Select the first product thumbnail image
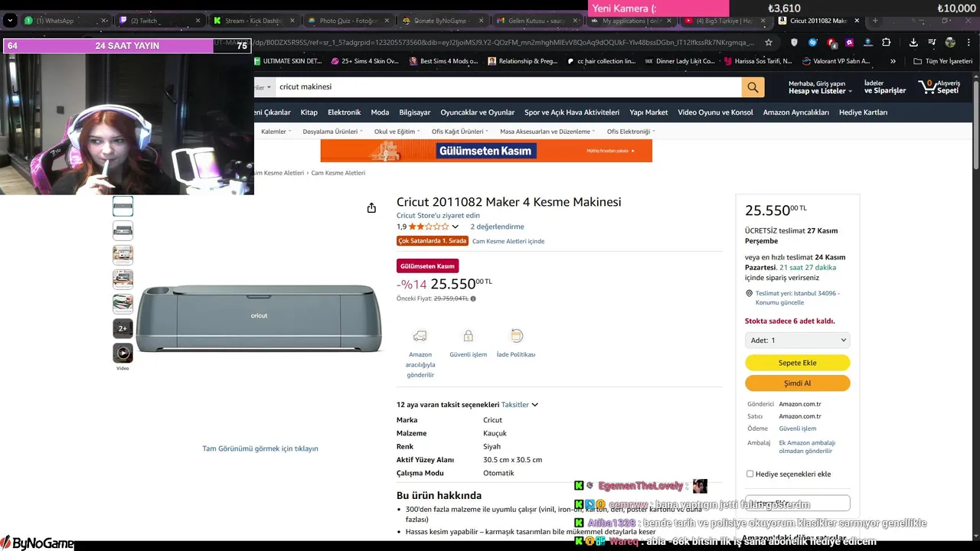Viewport: 980px width, 551px height. [x=122, y=206]
